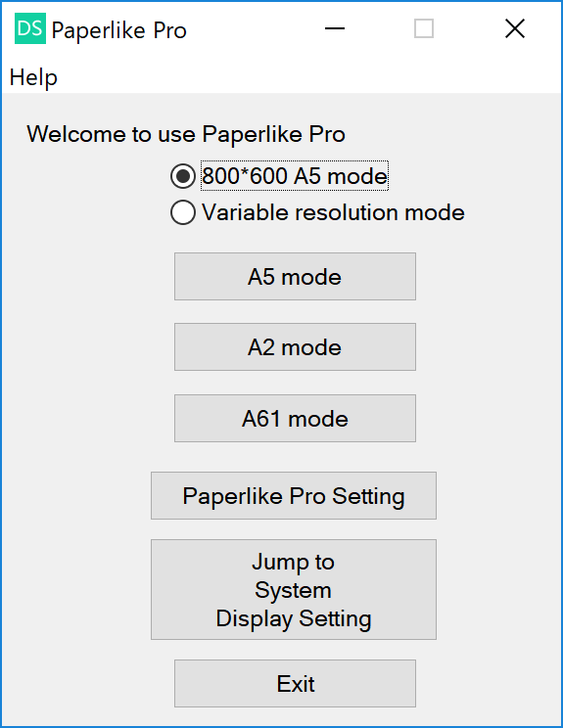Open Paperlike Pro Setting
Image resolution: width=563 pixels, height=728 pixels.
tap(294, 496)
